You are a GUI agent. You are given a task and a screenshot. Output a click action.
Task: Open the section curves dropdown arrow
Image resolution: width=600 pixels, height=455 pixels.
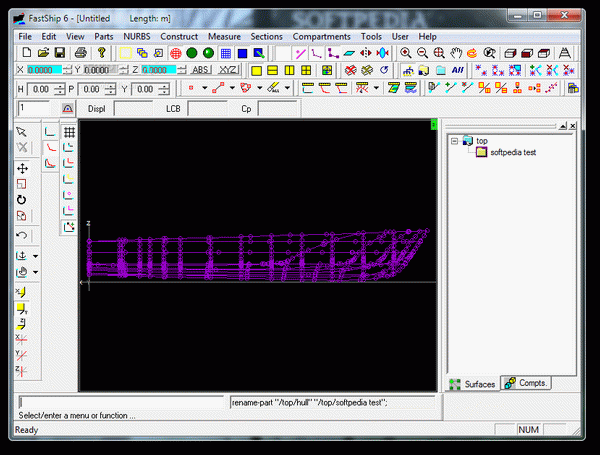coord(376,88)
